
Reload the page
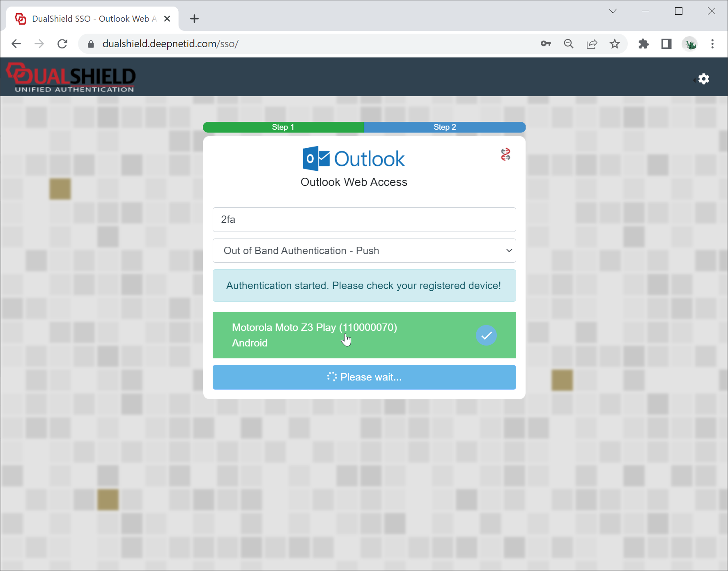coord(62,44)
